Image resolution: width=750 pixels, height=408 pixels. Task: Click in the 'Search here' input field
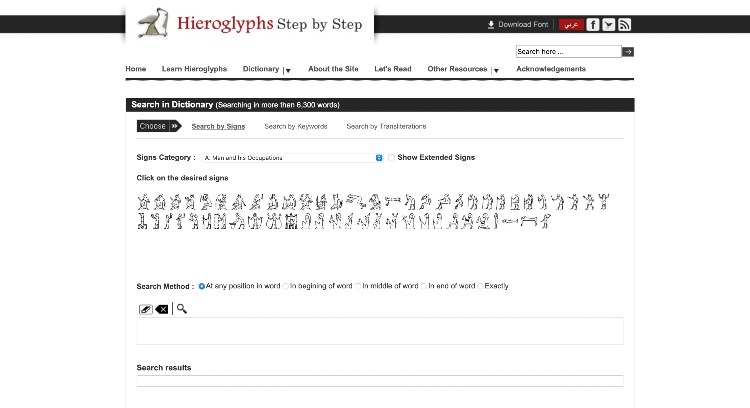[567, 51]
